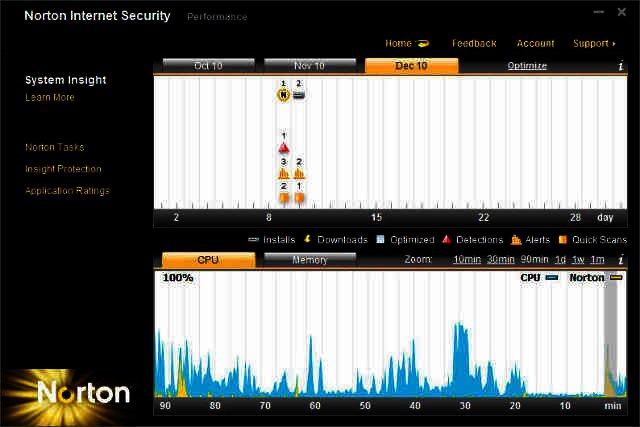Click day 15 on the timeline axis

[376, 218]
